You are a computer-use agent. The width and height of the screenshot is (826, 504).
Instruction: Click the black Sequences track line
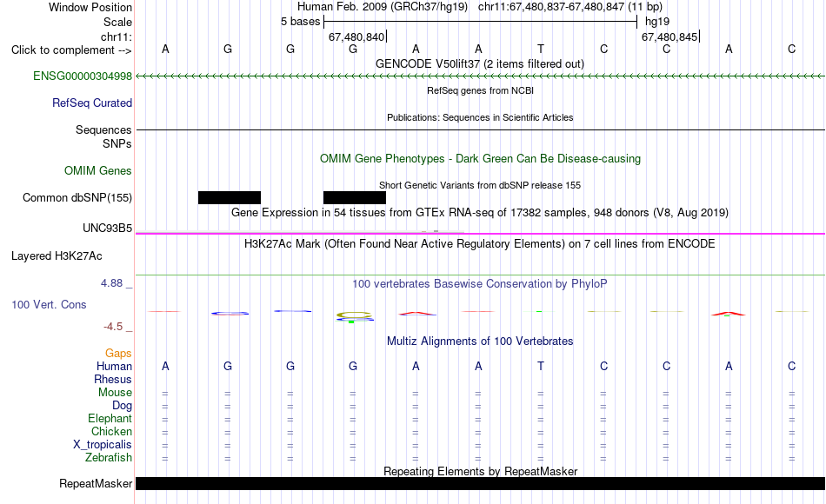(x=480, y=129)
